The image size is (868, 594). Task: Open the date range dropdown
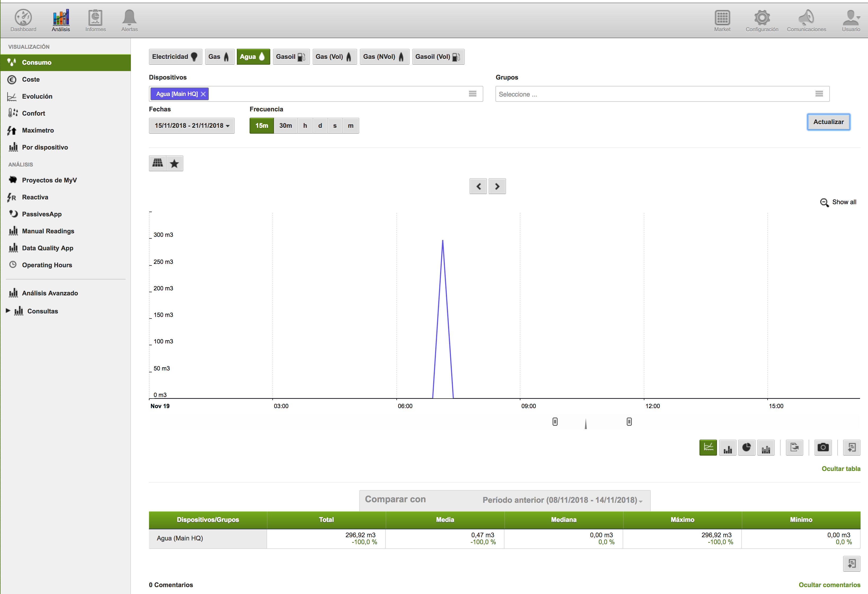pos(192,126)
